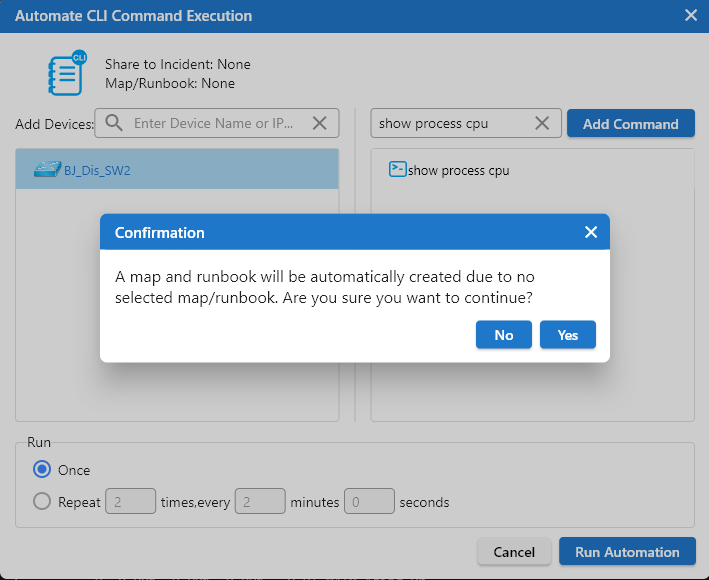709x580 pixels.
Task: Select the BJ_Dis_SW2 device row
Action: [177, 169]
